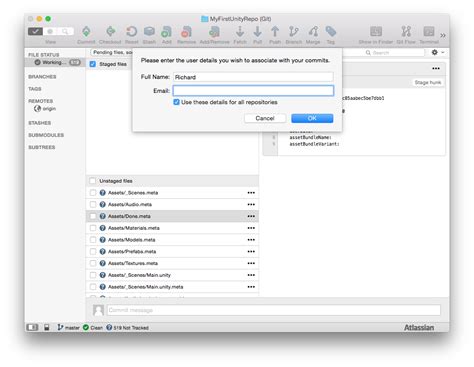Open the Branch tool

294,32
